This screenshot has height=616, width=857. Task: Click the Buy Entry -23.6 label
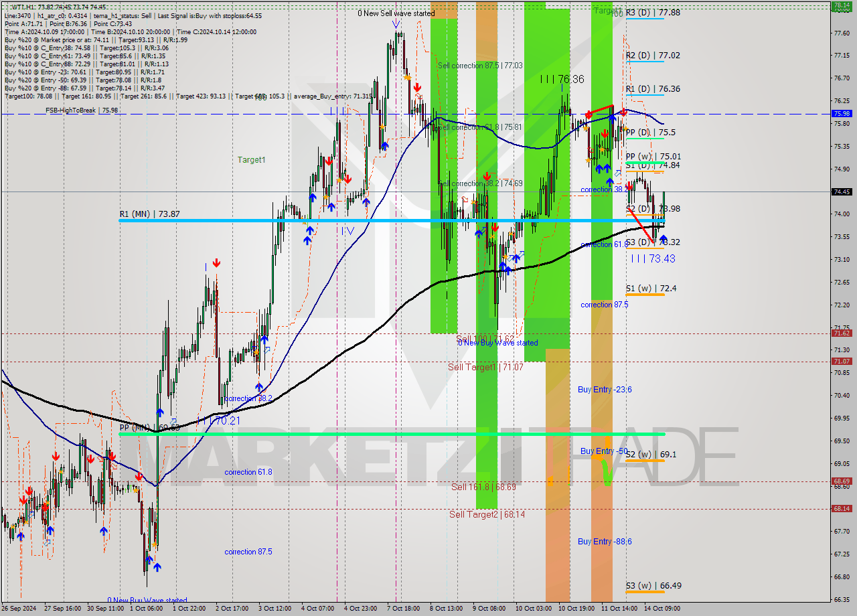[x=605, y=390]
